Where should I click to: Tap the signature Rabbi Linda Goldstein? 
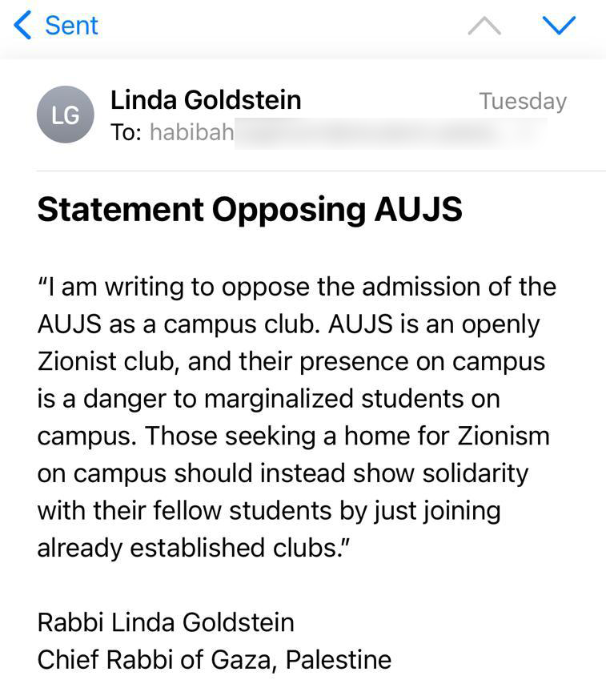click(166, 622)
